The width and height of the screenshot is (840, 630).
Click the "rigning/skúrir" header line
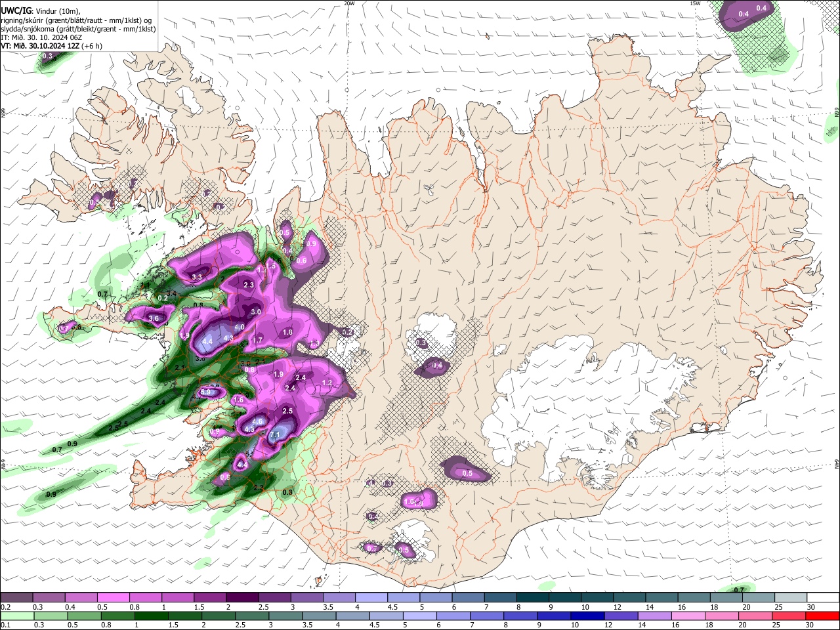click(x=77, y=20)
